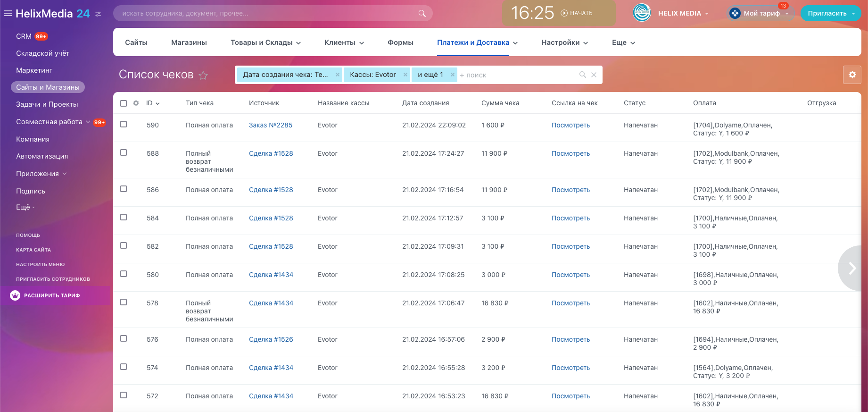Select all receipts with the header checkbox
The height and width of the screenshot is (412, 868).
click(124, 103)
